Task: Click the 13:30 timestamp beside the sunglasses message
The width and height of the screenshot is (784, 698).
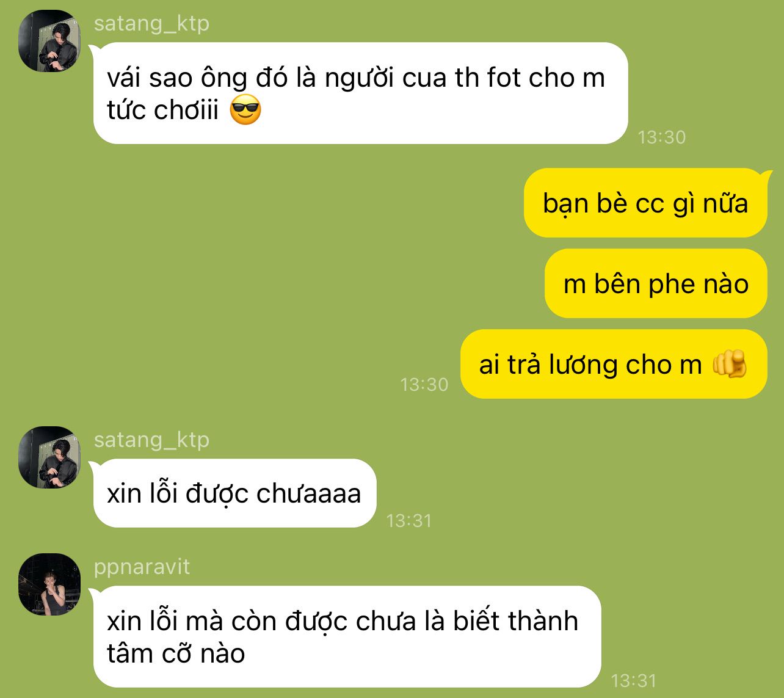Action: pyautogui.click(x=662, y=137)
